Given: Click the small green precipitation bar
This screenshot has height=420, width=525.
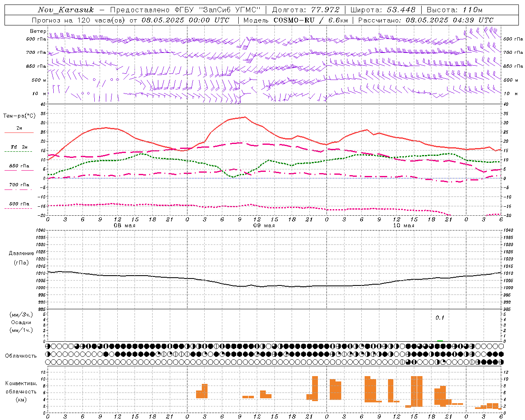Looking at the screenshot, I should point(440,340).
